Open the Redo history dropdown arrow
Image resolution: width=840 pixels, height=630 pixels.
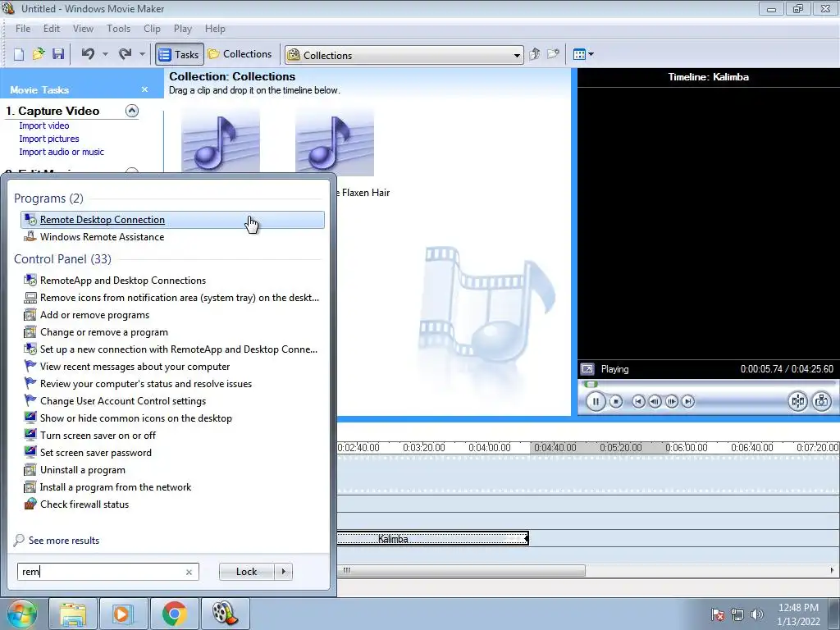tap(142, 54)
